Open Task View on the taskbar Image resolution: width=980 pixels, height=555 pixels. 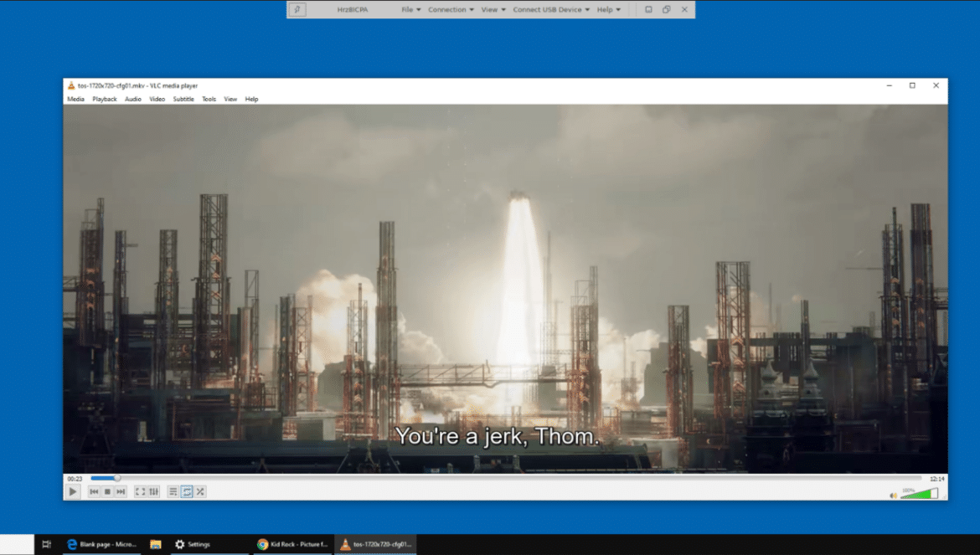coord(46,544)
